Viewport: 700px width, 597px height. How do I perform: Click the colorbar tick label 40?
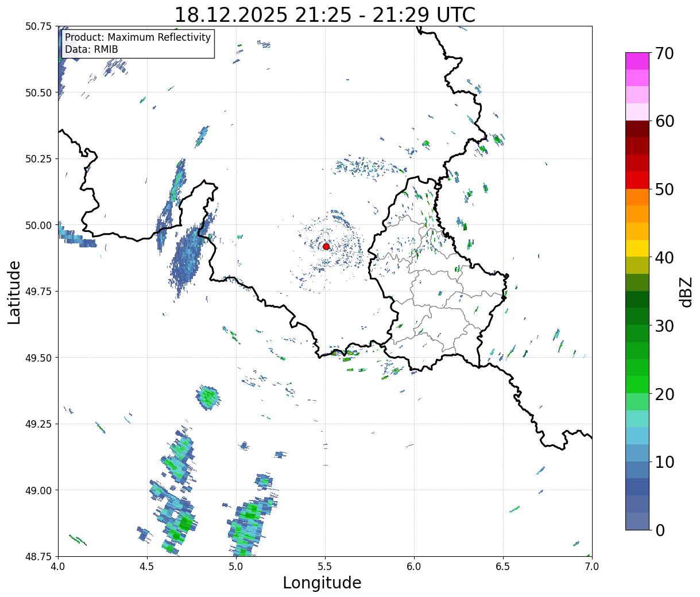coord(664,257)
